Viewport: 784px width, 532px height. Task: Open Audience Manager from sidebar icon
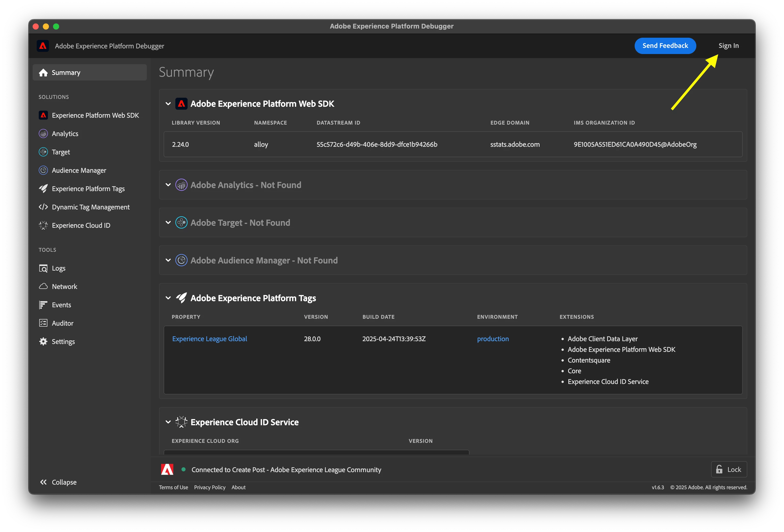coord(43,170)
